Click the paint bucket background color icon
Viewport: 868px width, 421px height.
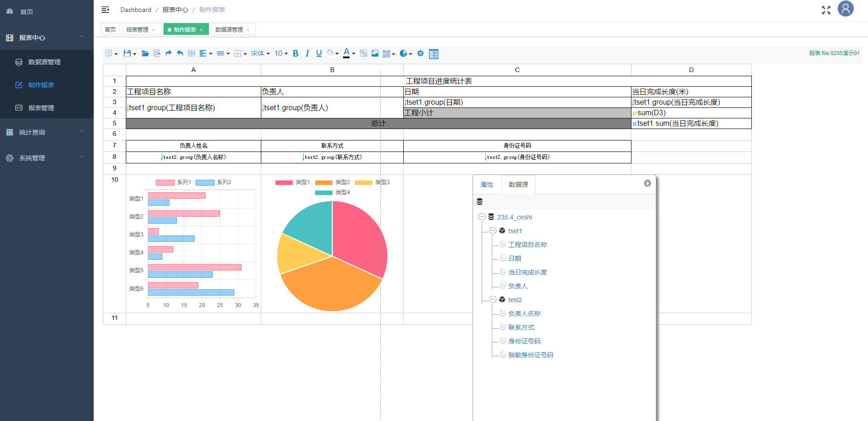330,53
